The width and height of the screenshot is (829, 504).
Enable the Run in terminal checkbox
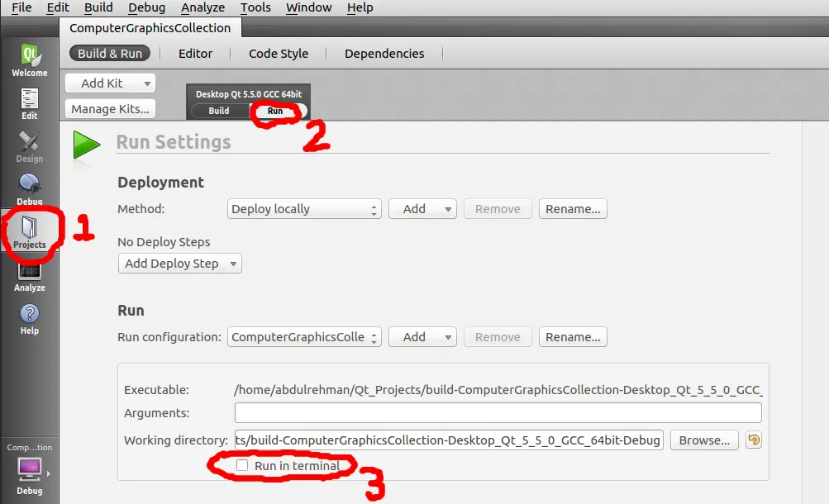(x=242, y=465)
